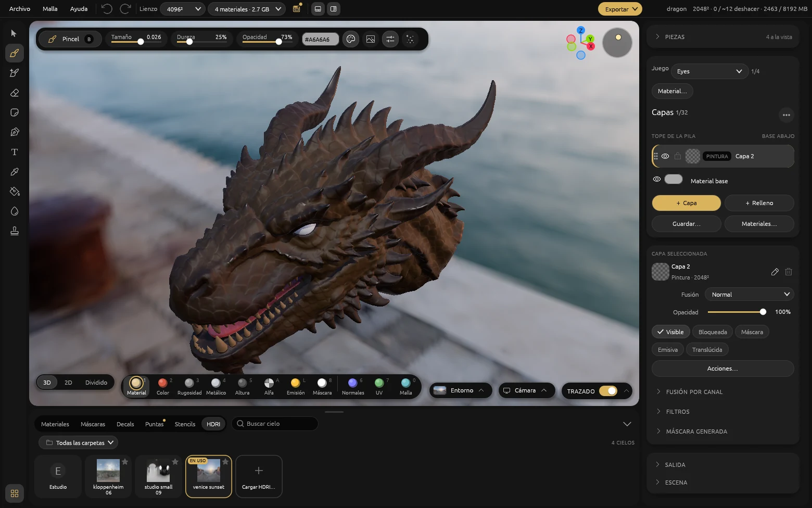Uncheck the Visible option for Capa 2

click(670, 332)
